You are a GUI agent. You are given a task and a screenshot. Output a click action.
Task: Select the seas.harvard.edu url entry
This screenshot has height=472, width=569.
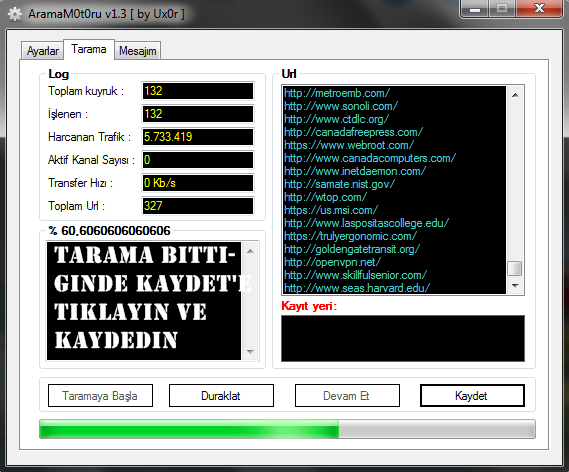pos(357,288)
